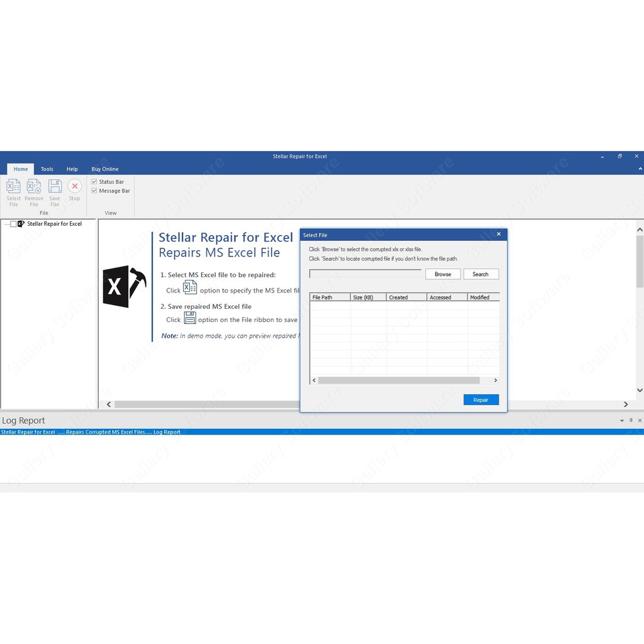The image size is (644, 644).
Task: Close the Log Report panel
Action: tap(640, 420)
